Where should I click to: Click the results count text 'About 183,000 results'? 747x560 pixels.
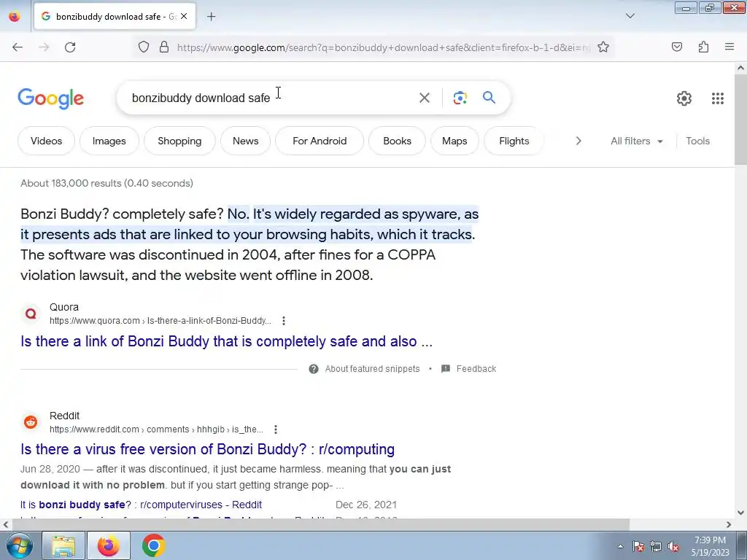pos(107,183)
